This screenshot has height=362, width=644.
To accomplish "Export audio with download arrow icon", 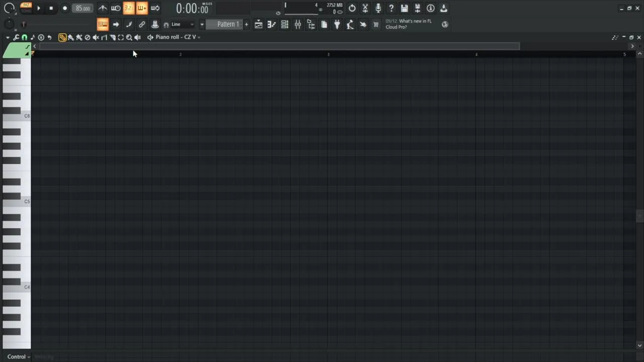I will point(444,8).
